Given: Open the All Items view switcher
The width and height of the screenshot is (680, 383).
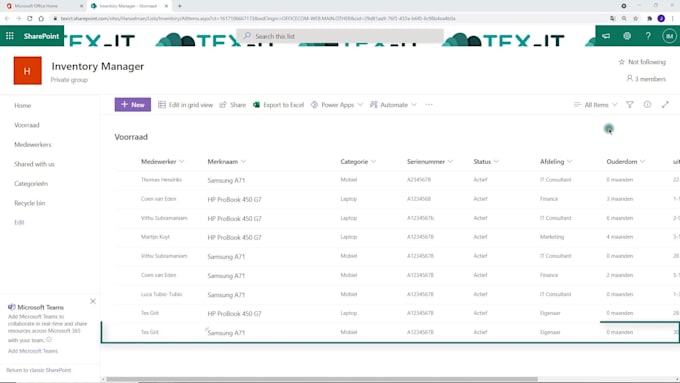Looking at the screenshot, I should (595, 105).
